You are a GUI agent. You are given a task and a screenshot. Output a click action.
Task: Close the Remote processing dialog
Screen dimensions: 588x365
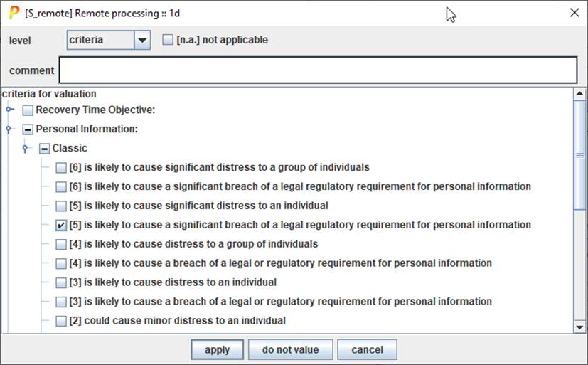point(574,12)
